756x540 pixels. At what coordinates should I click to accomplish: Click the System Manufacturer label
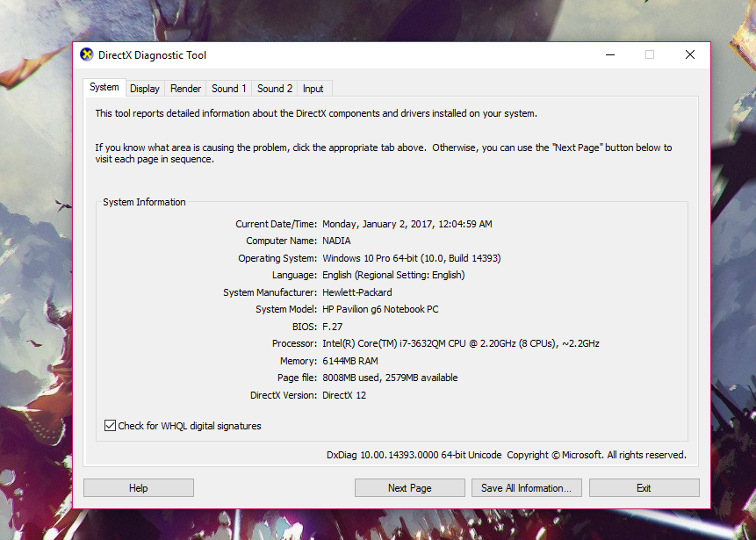pos(270,292)
